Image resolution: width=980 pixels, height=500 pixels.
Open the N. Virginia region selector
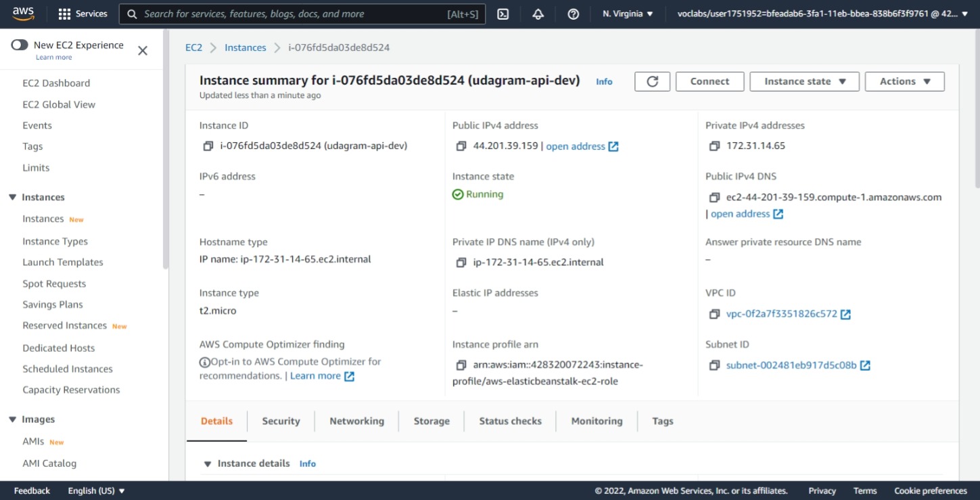coord(626,13)
